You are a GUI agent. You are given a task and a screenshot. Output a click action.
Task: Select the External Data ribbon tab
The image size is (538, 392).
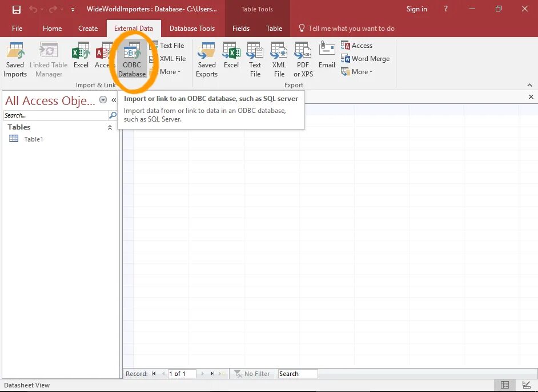[x=134, y=29]
